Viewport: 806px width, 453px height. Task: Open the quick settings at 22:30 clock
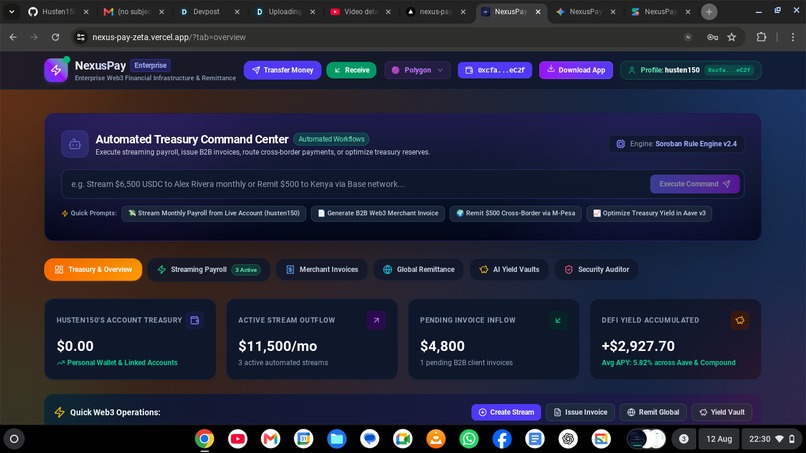(x=772, y=439)
